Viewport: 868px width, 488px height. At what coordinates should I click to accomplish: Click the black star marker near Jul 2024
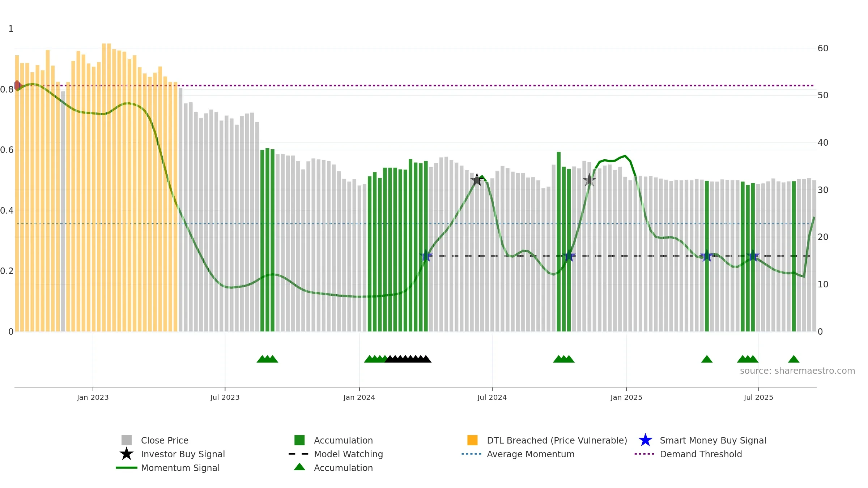(x=477, y=180)
